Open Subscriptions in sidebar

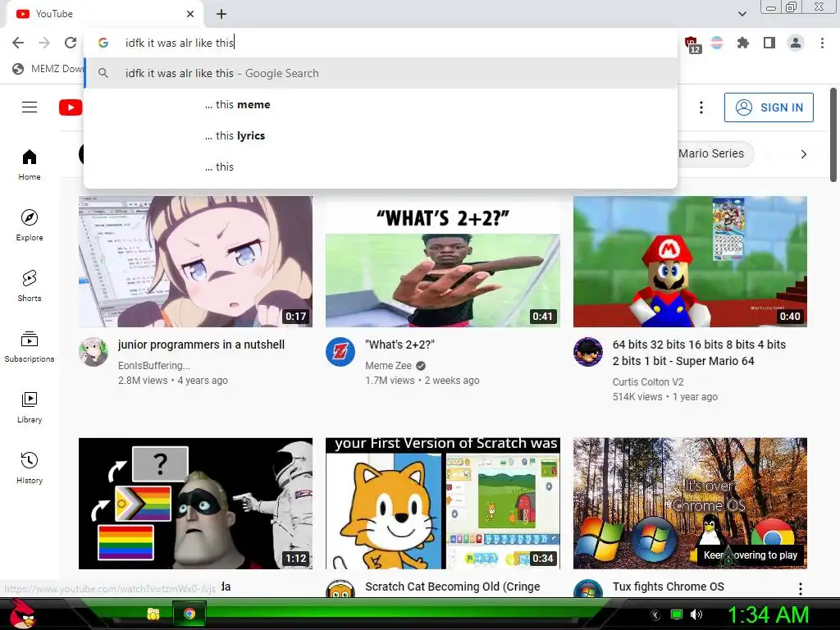click(x=30, y=347)
